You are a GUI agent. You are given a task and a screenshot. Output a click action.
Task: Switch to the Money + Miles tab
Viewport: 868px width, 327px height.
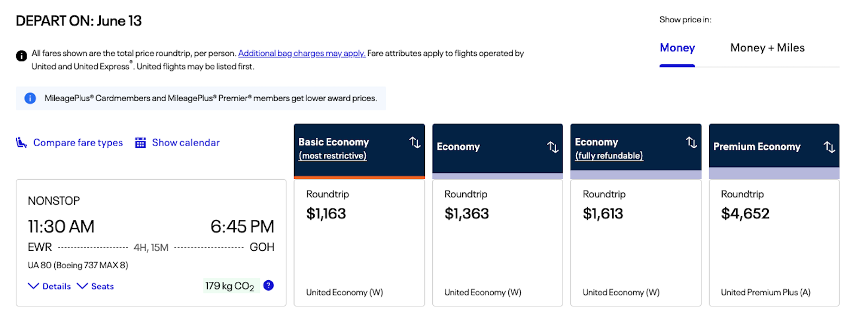(x=767, y=48)
